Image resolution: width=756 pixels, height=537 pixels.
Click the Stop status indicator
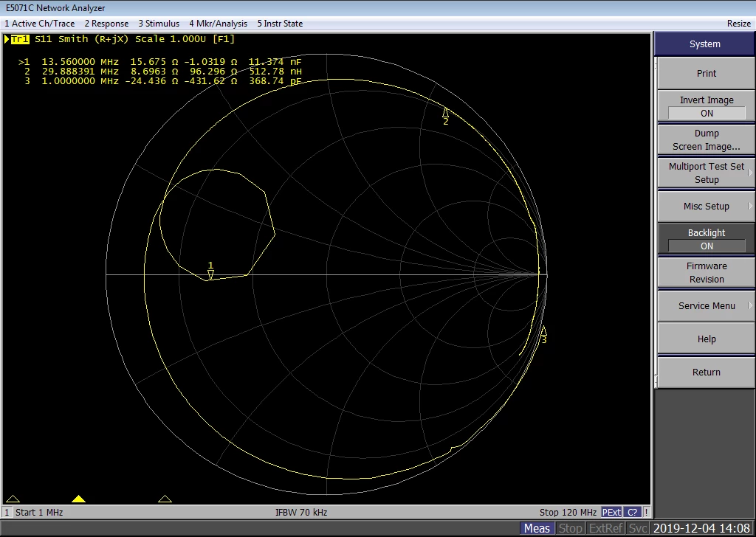(x=570, y=528)
